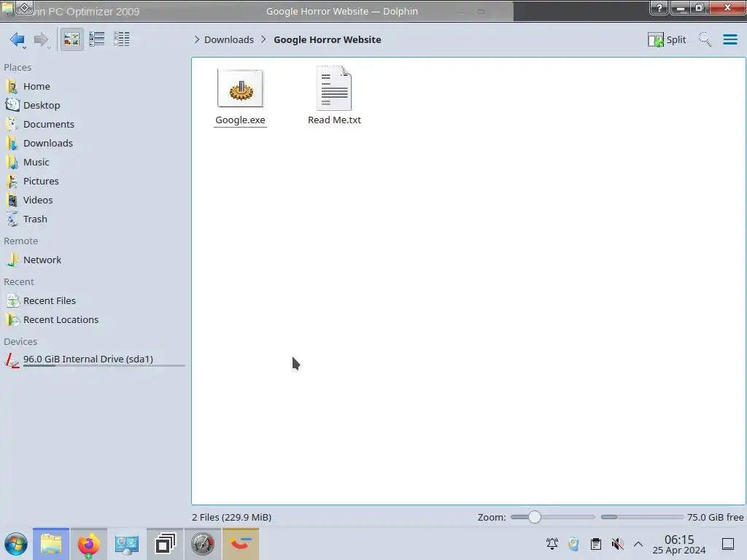Click the keep-above icon in title bar

pyautogui.click(x=24, y=7)
